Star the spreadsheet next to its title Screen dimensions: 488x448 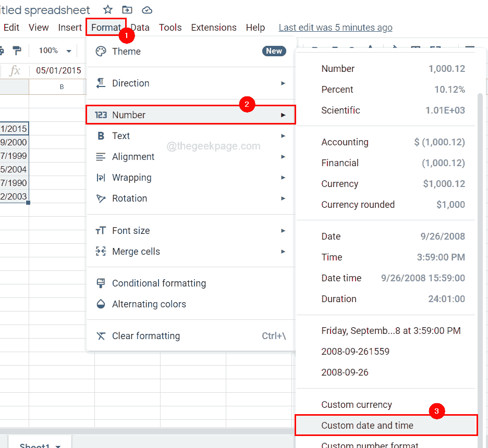click(x=107, y=9)
